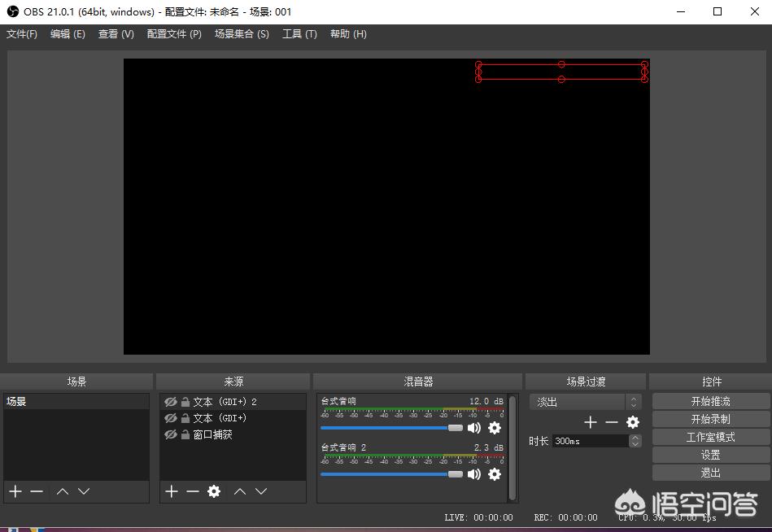Viewport: 772px width, 532px height.
Task: Click the OBS logo in title bar
Action: [x=13, y=11]
